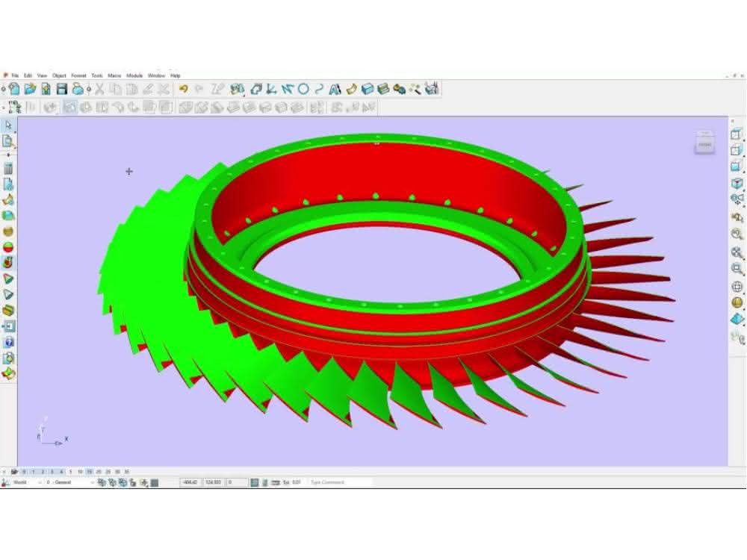Open the Assembly tools icon
747x560 pixels.
point(399,89)
